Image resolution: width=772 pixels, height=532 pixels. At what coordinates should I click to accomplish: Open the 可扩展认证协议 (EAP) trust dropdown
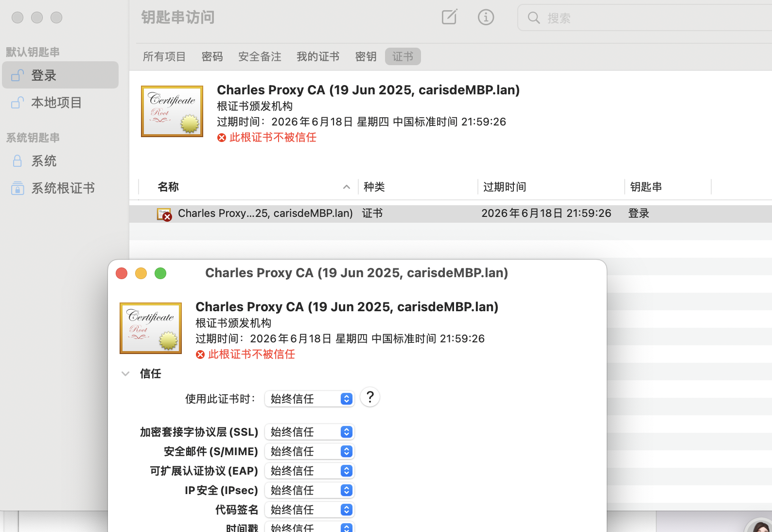(310, 471)
